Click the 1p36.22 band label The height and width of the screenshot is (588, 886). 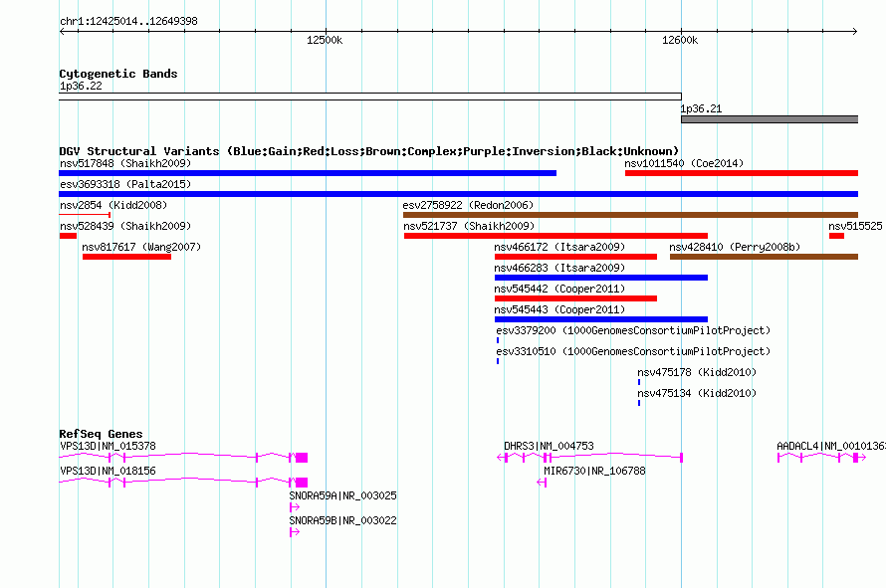pyautogui.click(x=81, y=86)
